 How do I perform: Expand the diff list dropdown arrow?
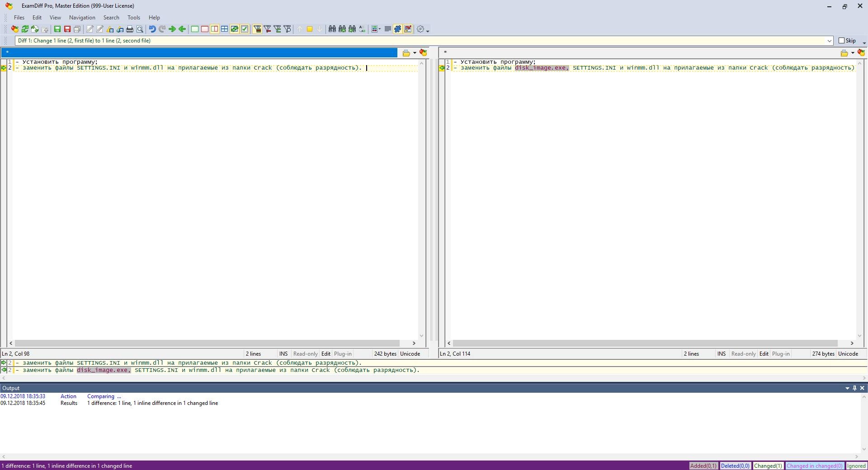pyautogui.click(x=830, y=41)
